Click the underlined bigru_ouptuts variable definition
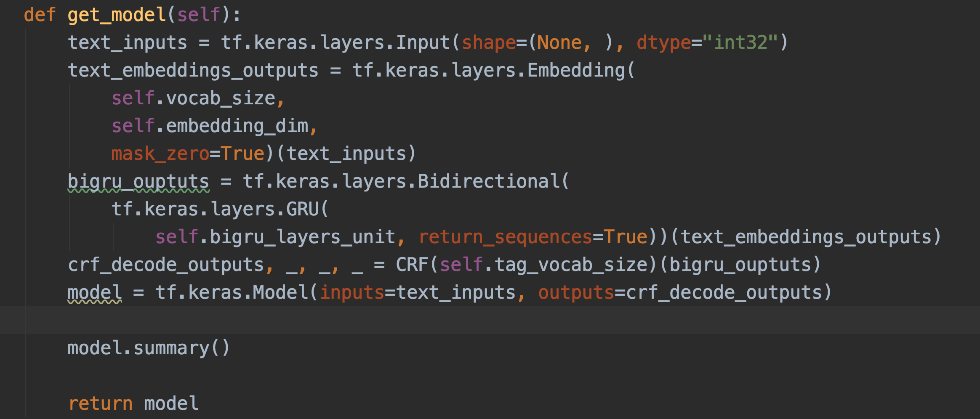Screen dimensions: 980x419 point(138,182)
